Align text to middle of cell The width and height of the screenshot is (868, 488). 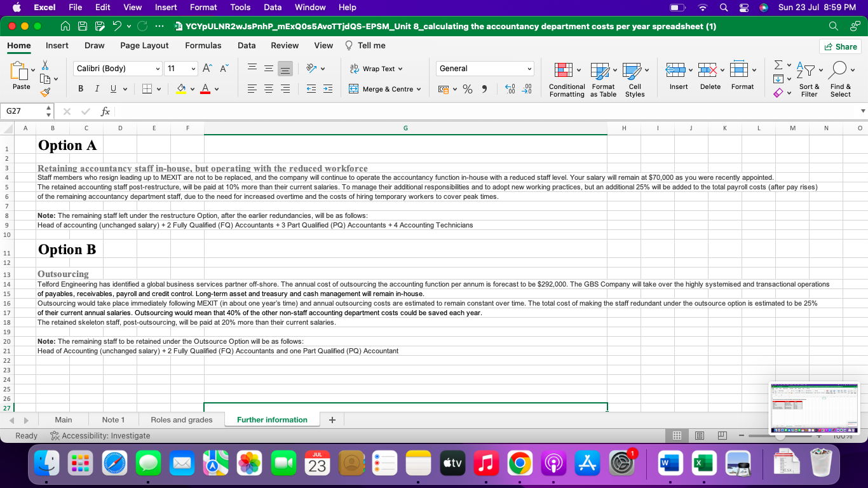pyautogui.click(x=269, y=69)
